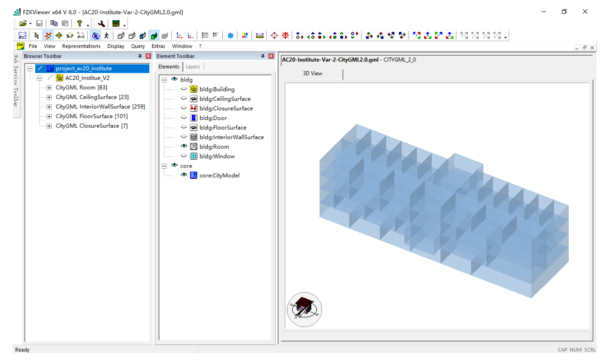Open the Representations menu
The height and width of the screenshot is (364, 610).
click(81, 46)
